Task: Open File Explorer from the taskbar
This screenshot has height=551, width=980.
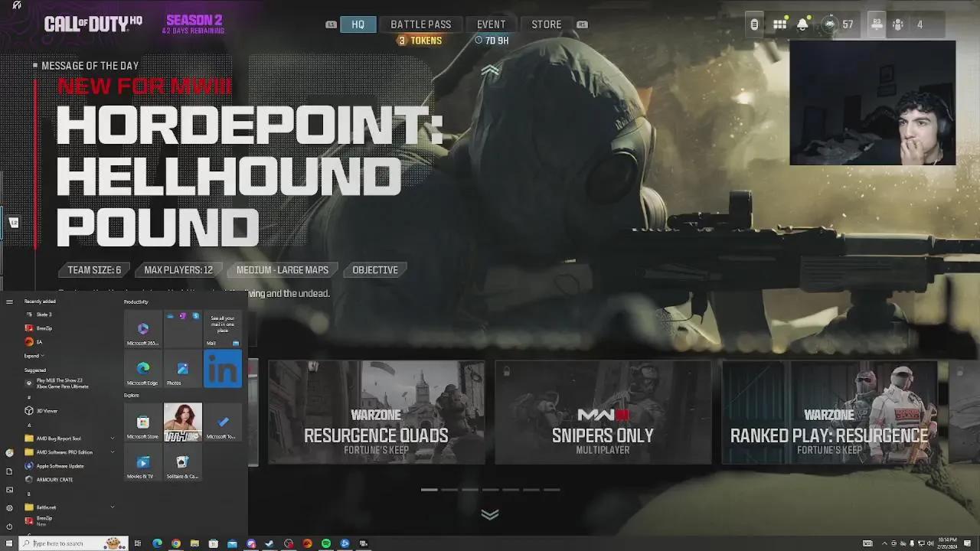Action: click(x=194, y=543)
